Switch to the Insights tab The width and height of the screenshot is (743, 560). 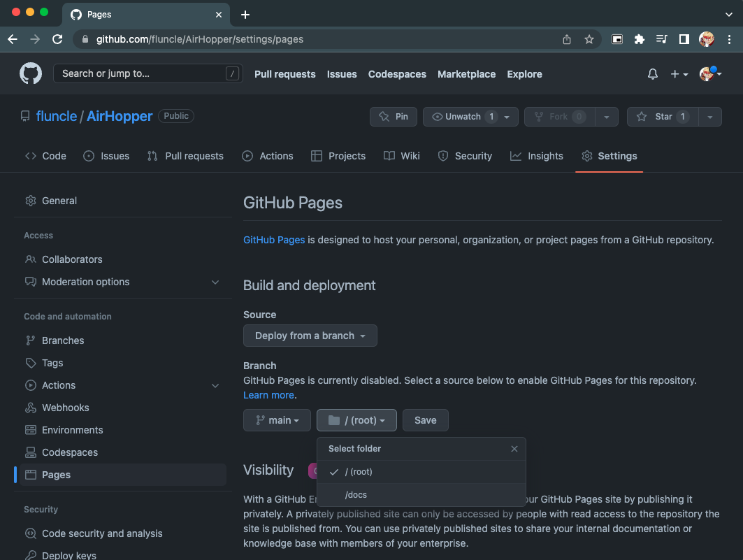click(x=537, y=156)
